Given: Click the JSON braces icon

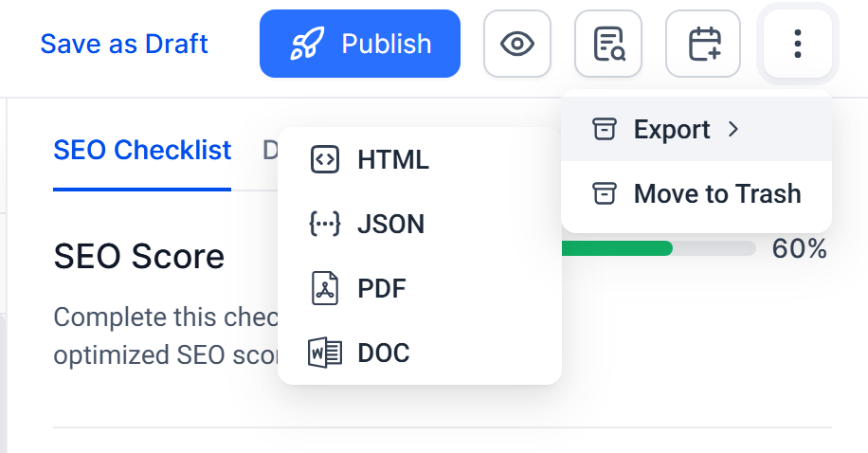Looking at the screenshot, I should click(x=325, y=224).
